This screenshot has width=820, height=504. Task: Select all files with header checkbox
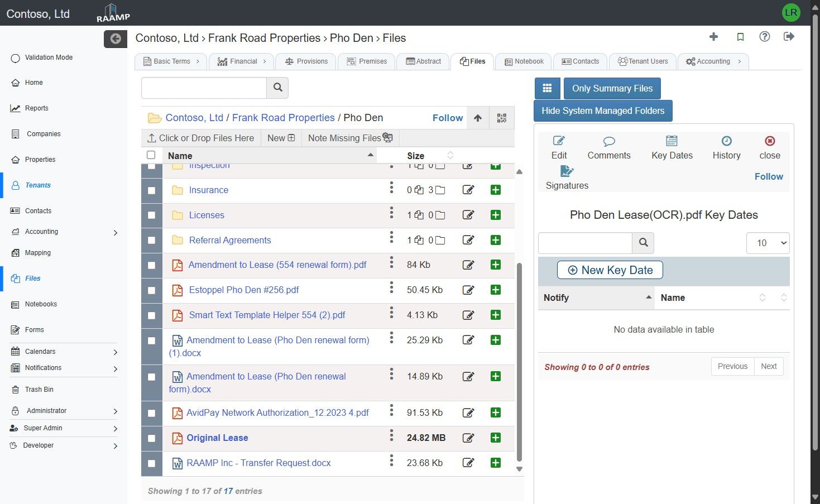click(x=151, y=155)
